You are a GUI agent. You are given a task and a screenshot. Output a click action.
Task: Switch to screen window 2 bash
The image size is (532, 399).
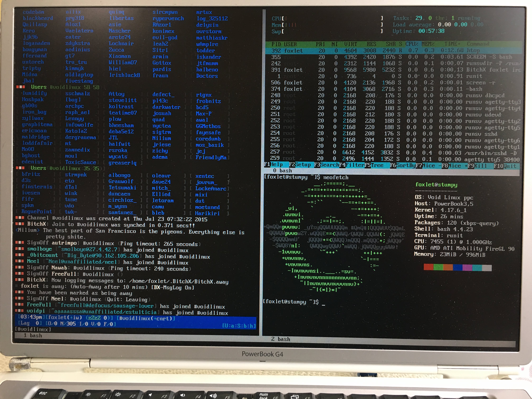pyautogui.click(x=281, y=339)
